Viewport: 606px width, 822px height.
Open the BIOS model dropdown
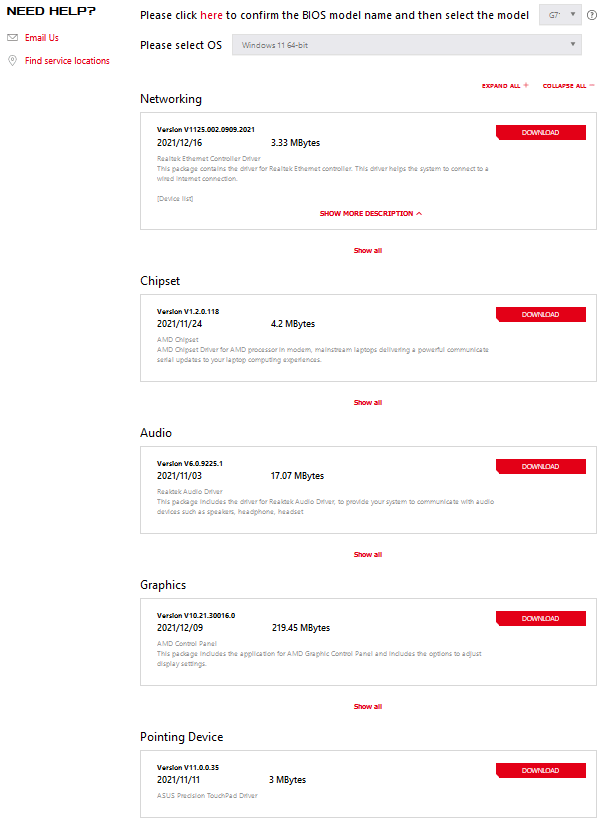click(x=559, y=15)
